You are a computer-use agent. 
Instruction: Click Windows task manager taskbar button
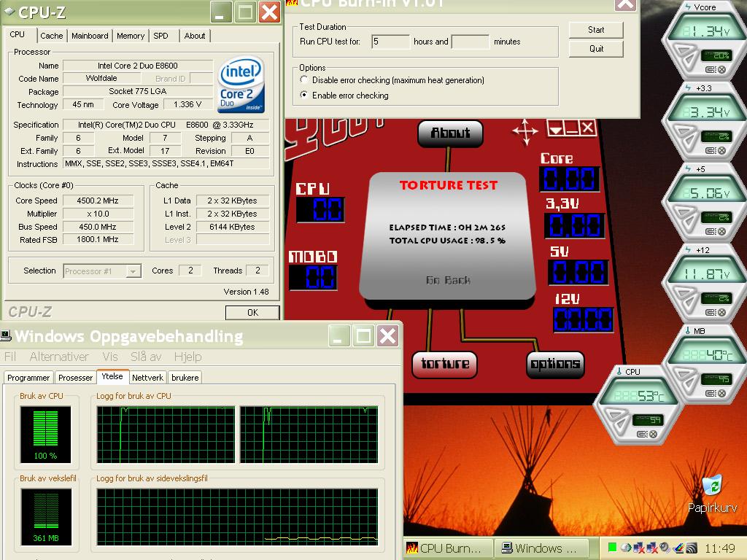click(542, 548)
